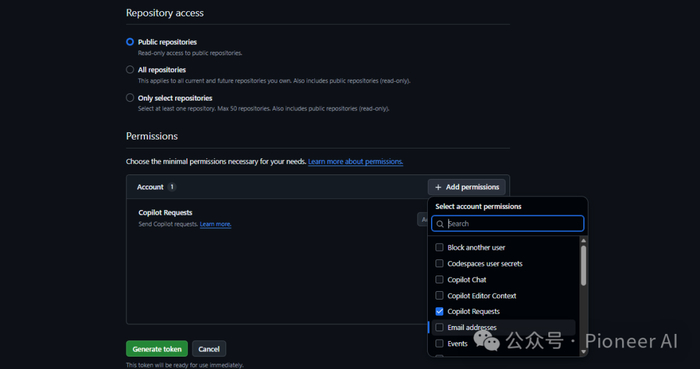Image resolution: width=700 pixels, height=369 pixels.
Task: Enable the Email addresses permission
Action: [439, 328]
